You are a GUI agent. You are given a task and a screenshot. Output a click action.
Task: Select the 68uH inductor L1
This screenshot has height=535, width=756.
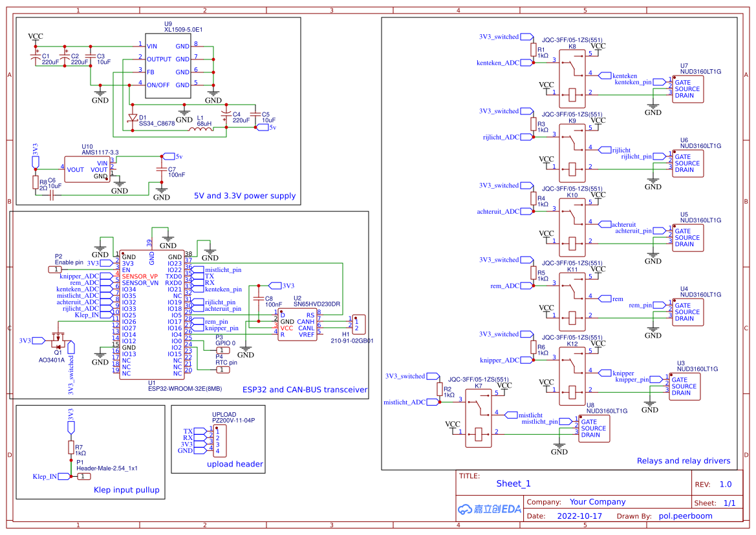[203, 129]
